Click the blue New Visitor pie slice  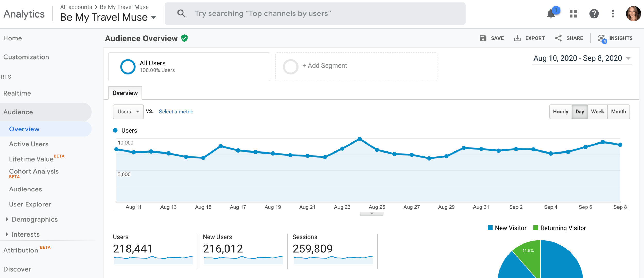562,263
